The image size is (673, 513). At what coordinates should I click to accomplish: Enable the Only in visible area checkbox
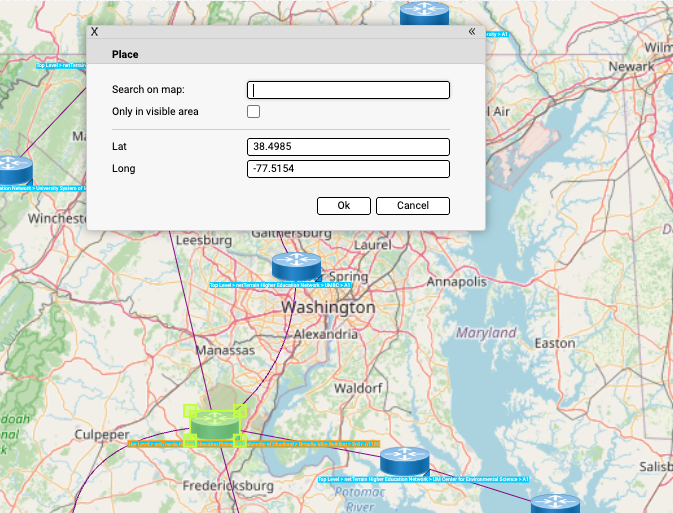pos(254,112)
